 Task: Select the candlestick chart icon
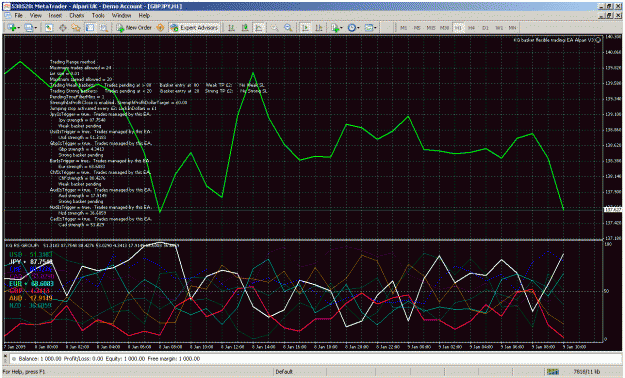pos(245,28)
